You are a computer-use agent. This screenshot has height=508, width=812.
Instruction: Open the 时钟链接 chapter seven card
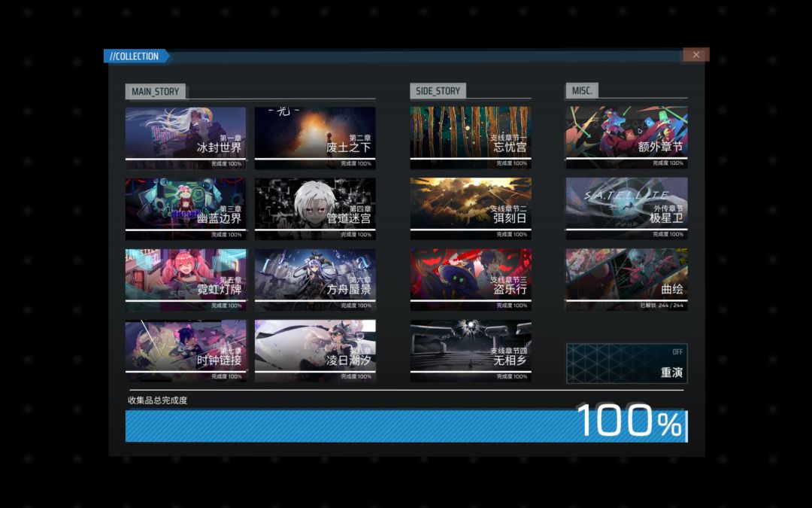tap(186, 351)
